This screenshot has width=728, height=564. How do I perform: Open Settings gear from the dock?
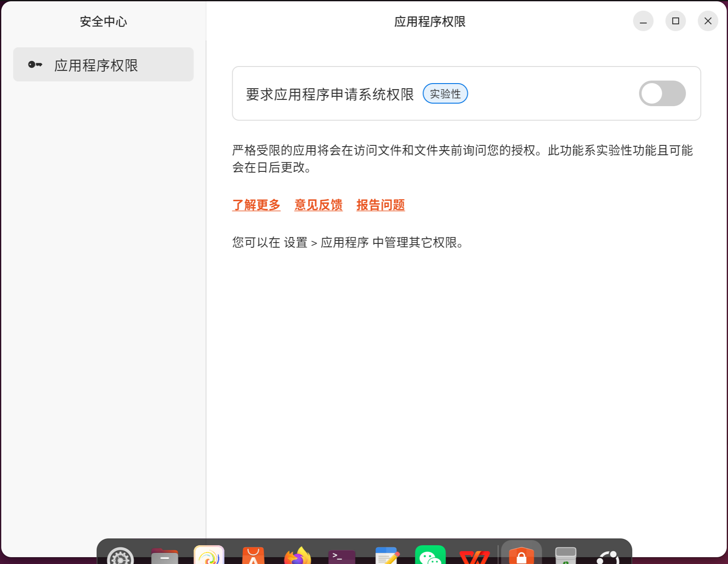point(121,555)
